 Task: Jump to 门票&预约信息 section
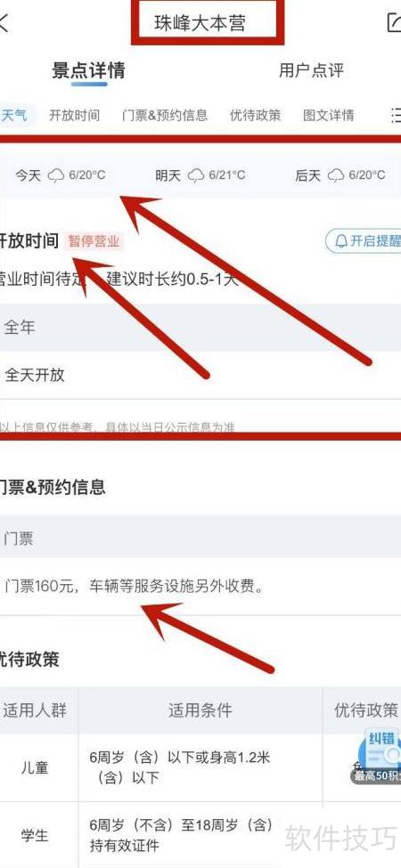tap(165, 115)
